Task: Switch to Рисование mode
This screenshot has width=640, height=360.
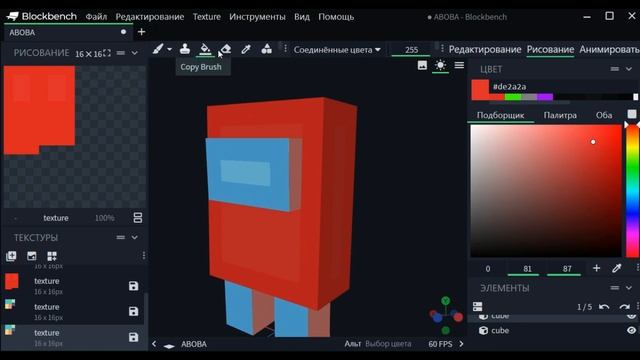Action: click(550, 49)
